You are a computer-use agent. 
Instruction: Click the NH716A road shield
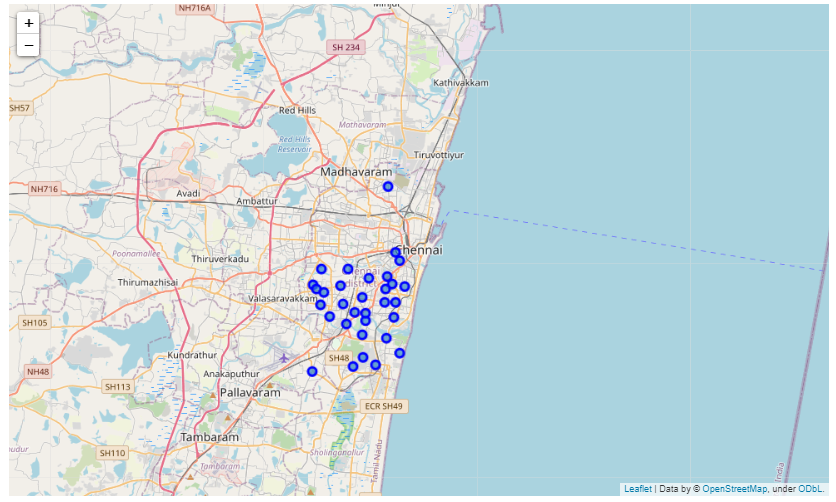[195, 8]
